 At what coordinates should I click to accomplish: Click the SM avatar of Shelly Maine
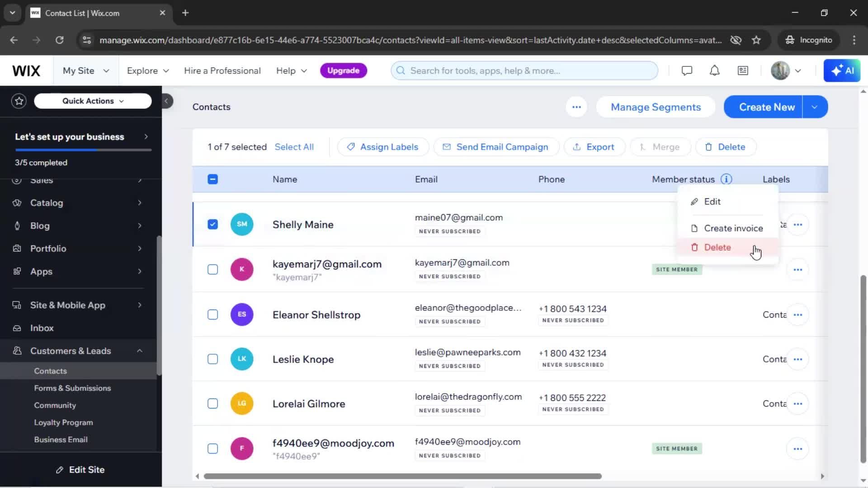coord(242,224)
